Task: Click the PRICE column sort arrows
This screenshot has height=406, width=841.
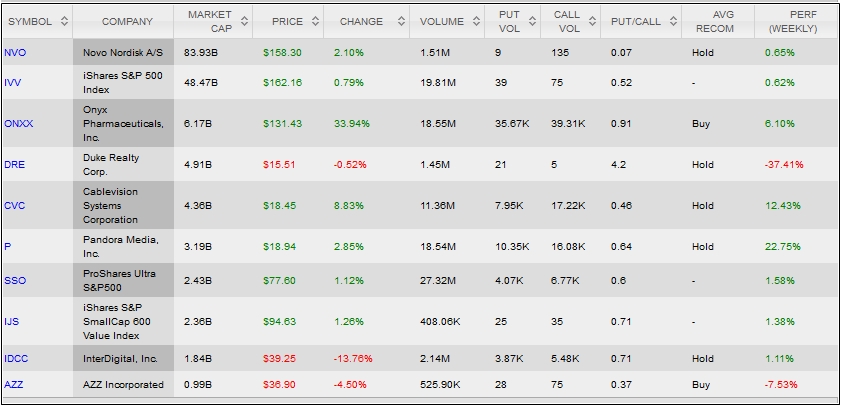Action: coord(315,21)
